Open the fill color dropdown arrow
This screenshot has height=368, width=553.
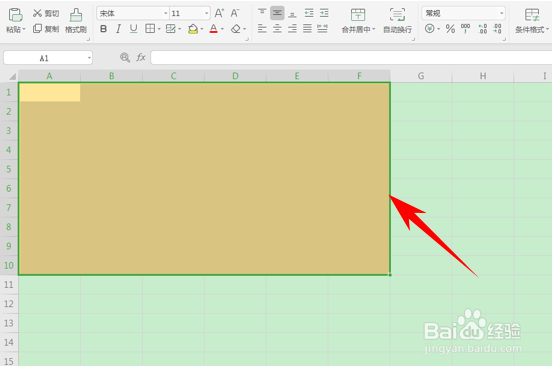tap(202, 29)
